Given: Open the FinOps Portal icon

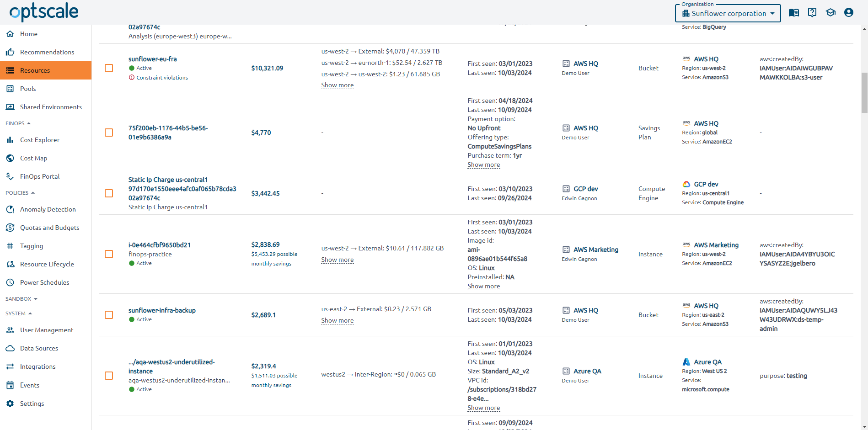Looking at the screenshot, I should [x=10, y=176].
